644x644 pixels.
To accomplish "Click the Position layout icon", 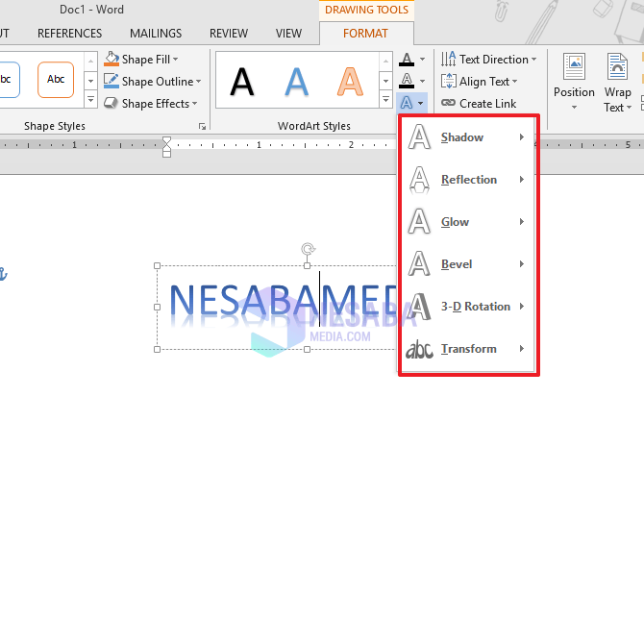I will click(x=574, y=69).
